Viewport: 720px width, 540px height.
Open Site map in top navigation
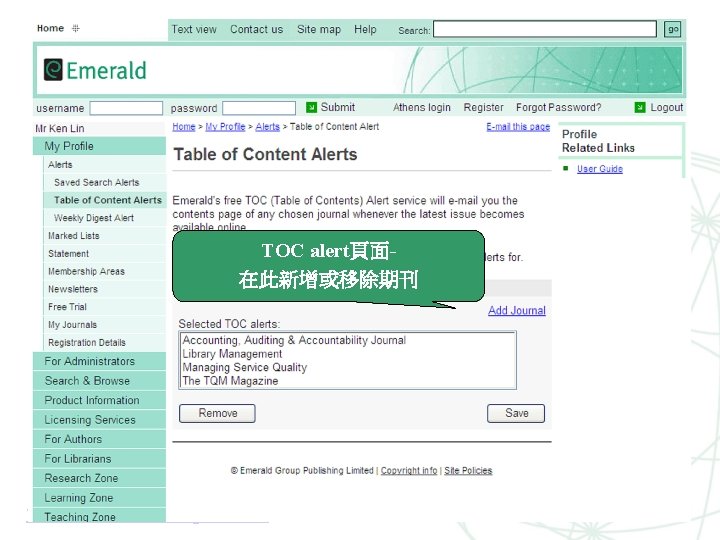tap(319, 29)
